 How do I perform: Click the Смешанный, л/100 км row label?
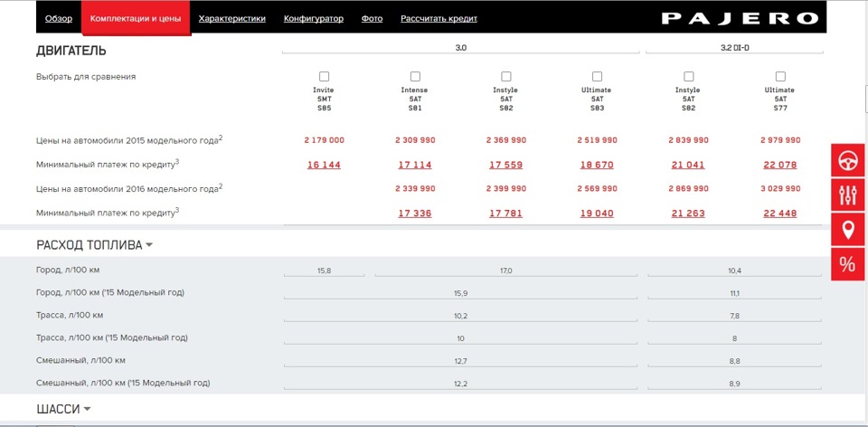(x=80, y=361)
